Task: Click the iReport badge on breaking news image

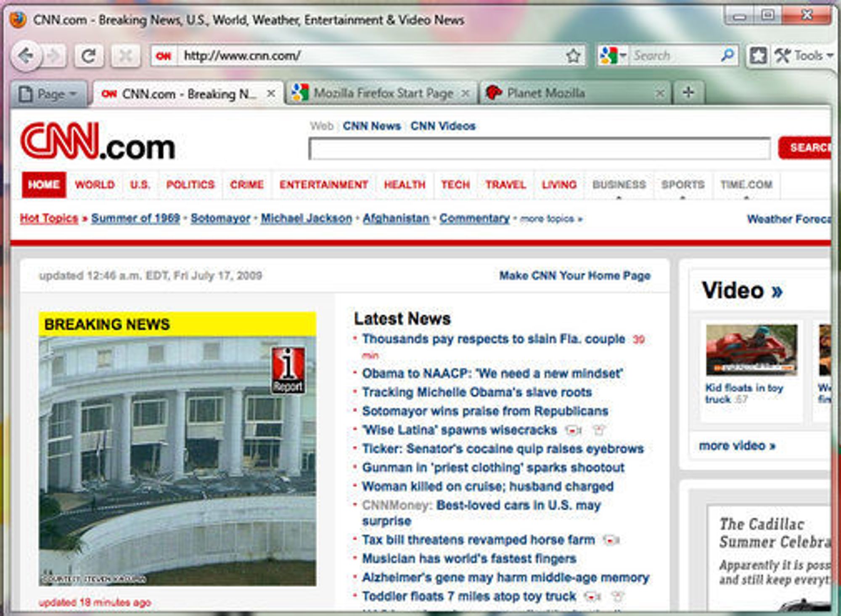Action: click(288, 370)
